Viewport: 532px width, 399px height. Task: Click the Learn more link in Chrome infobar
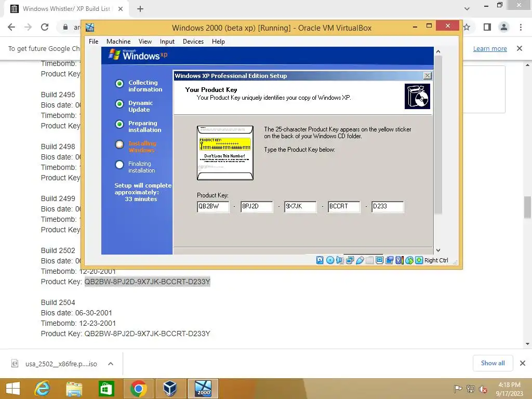[490, 48]
